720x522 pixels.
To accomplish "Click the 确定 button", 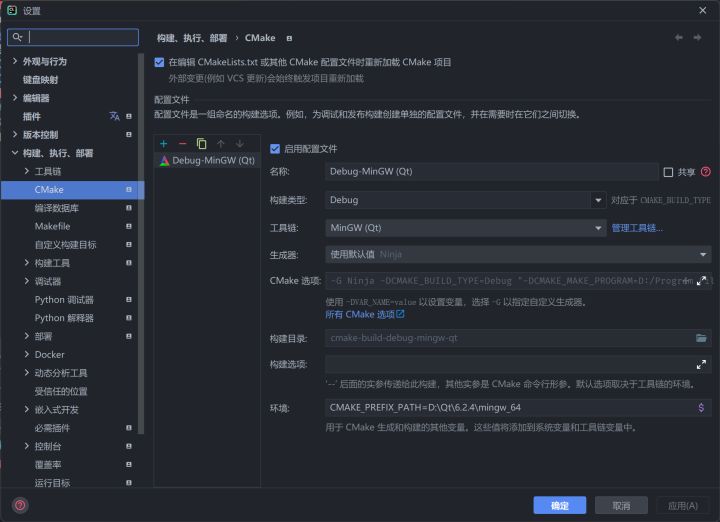I will pyautogui.click(x=560, y=505).
